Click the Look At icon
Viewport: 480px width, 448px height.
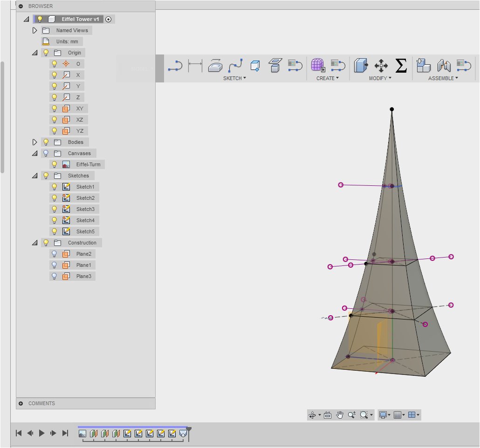[328, 415]
